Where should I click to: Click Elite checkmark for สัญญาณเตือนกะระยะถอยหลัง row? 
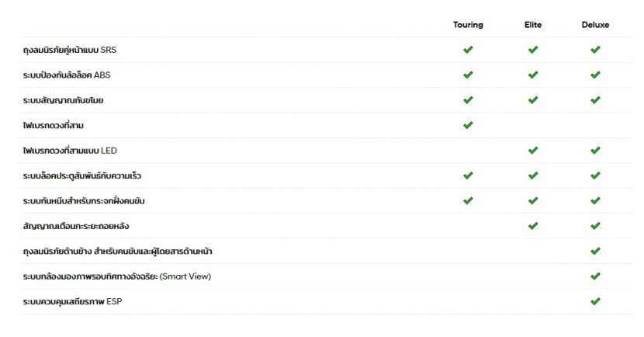[x=533, y=226]
